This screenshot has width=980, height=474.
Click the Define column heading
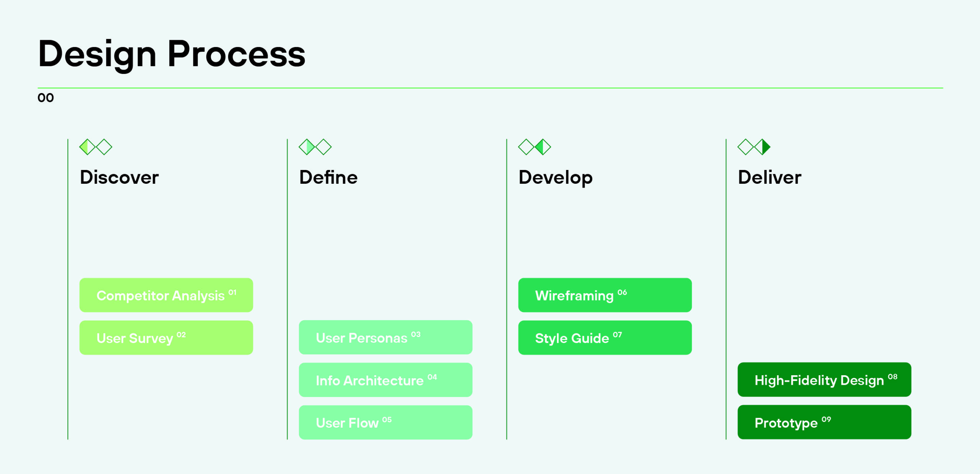[328, 177]
